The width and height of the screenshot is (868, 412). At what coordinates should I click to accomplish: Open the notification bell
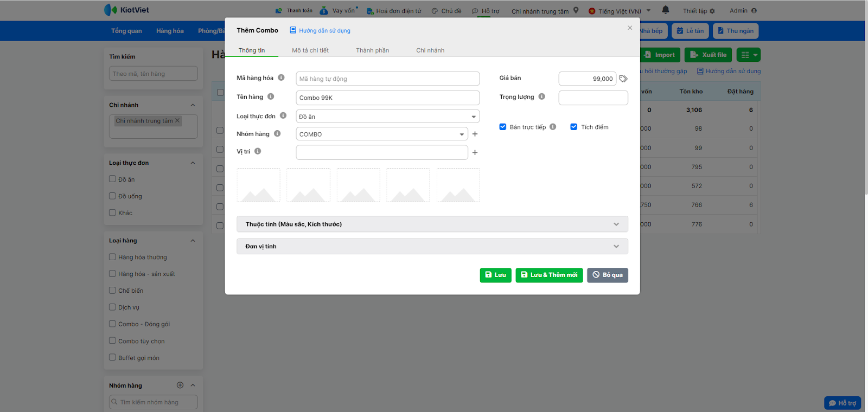[666, 10]
